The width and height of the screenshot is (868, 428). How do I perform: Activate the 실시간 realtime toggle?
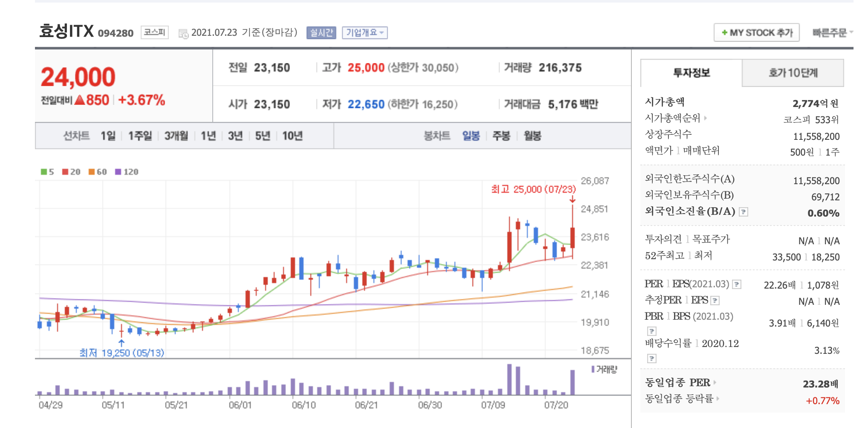point(322,33)
